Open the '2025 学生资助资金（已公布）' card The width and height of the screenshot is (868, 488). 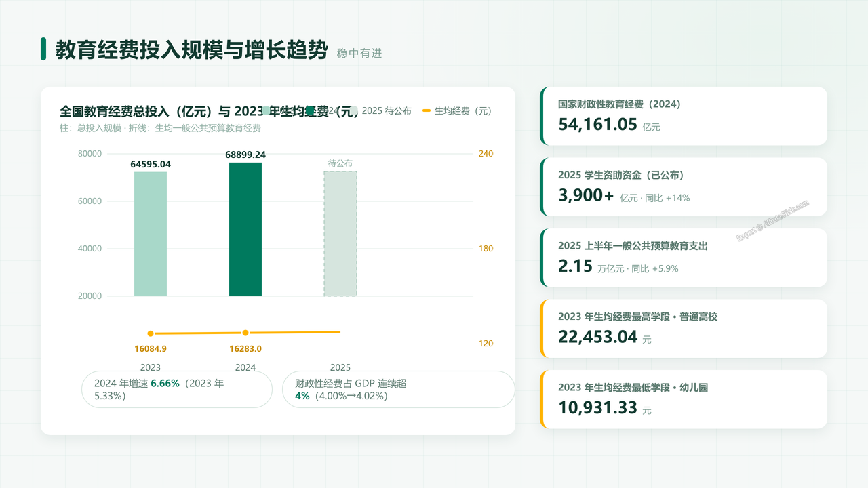684,187
